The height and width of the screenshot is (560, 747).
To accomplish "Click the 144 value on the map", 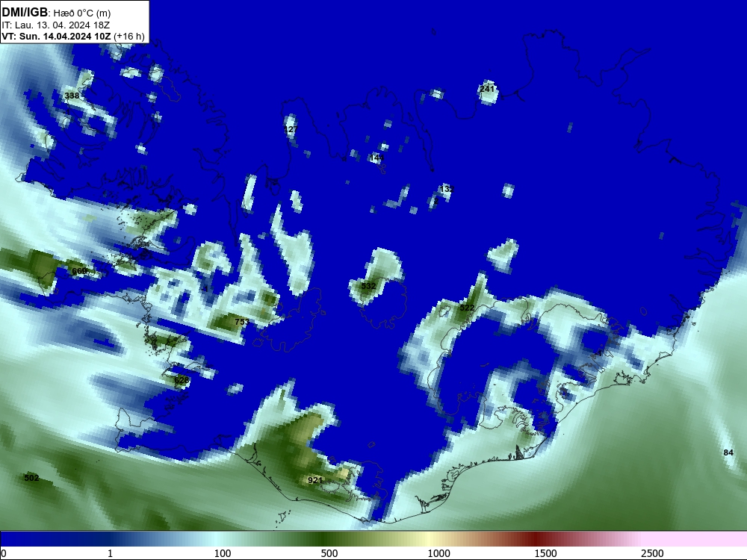I will point(376,158).
